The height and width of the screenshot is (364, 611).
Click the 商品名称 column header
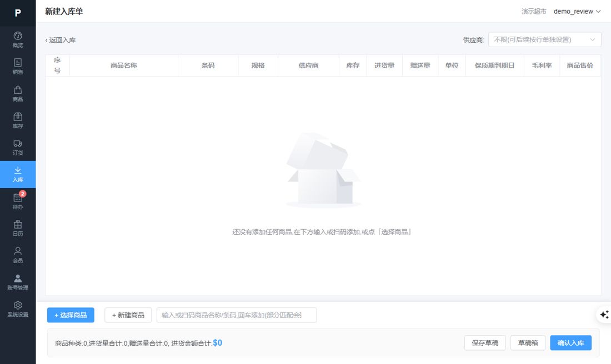pyautogui.click(x=123, y=65)
